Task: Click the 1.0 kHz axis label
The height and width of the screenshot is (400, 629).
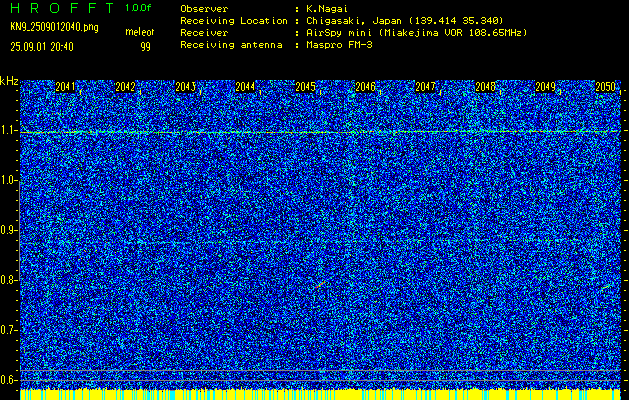Action: [x=8, y=181]
